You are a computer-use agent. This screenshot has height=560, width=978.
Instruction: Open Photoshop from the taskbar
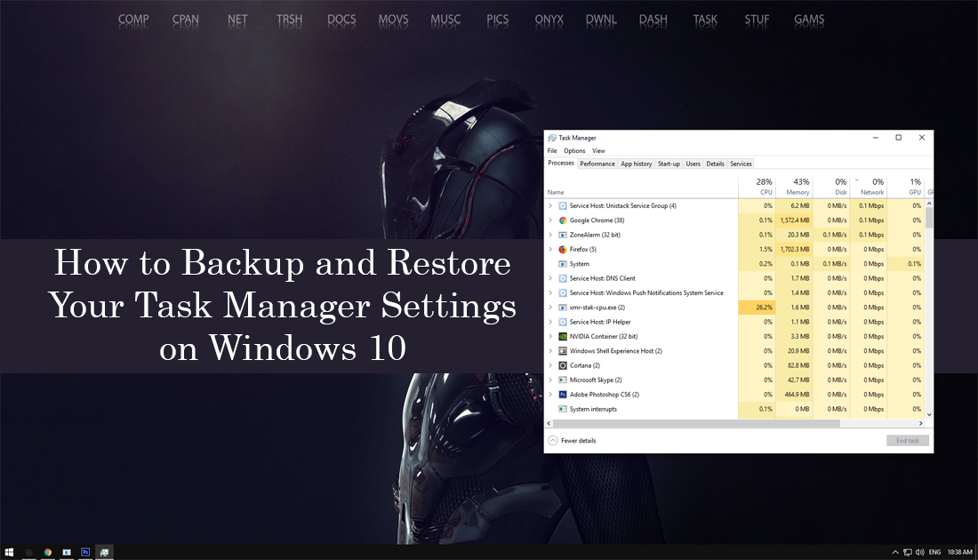click(x=85, y=552)
